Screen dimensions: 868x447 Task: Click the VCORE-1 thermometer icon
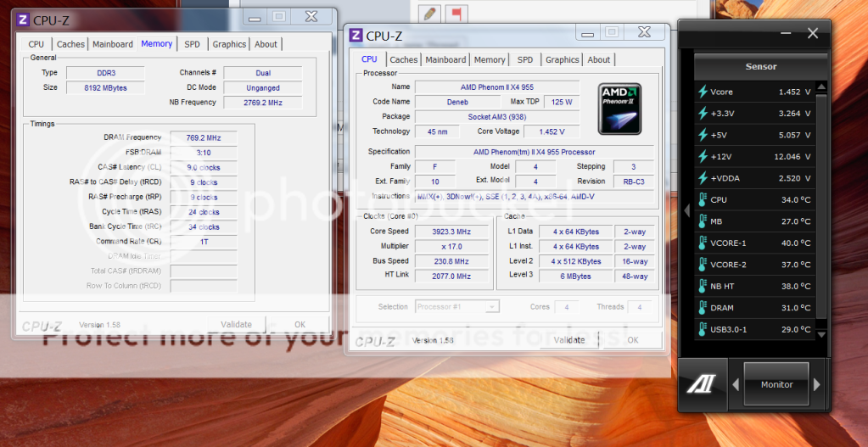click(x=703, y=243)
